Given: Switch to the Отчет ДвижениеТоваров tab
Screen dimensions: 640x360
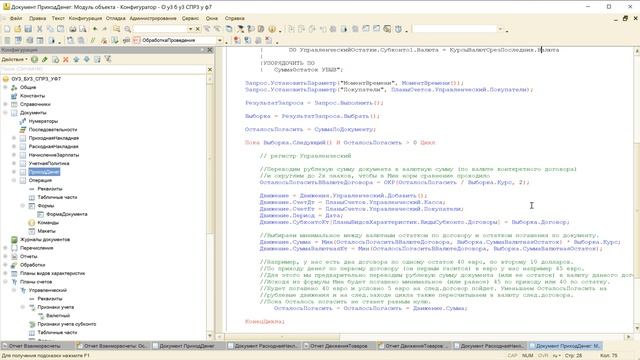Looking at the screenshot, I should pos(338,346).
